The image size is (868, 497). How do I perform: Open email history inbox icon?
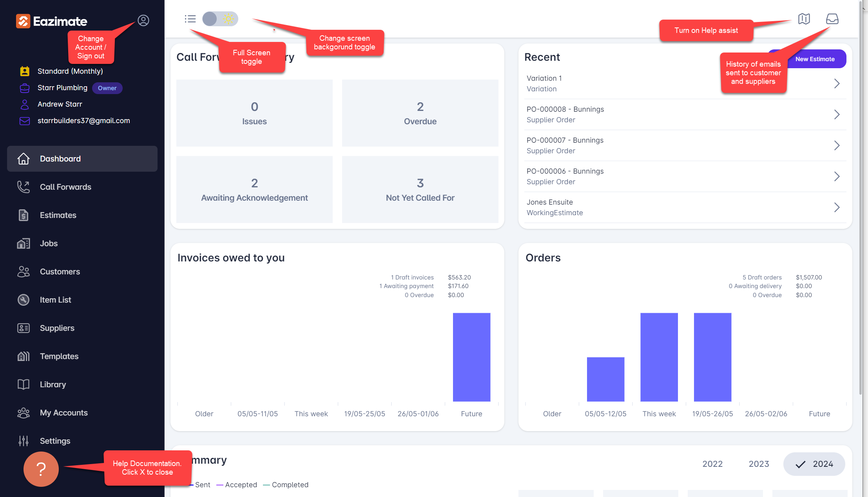click(x=832, y=19)
